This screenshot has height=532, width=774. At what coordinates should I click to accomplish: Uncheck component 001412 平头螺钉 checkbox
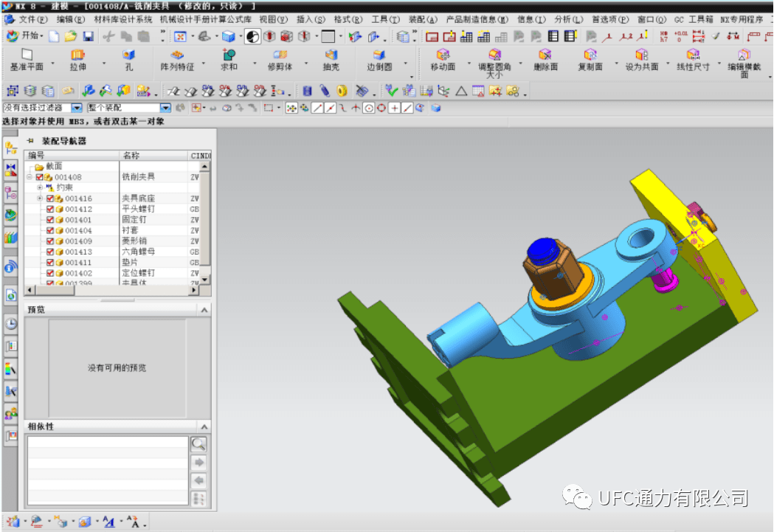click(49, 210)
